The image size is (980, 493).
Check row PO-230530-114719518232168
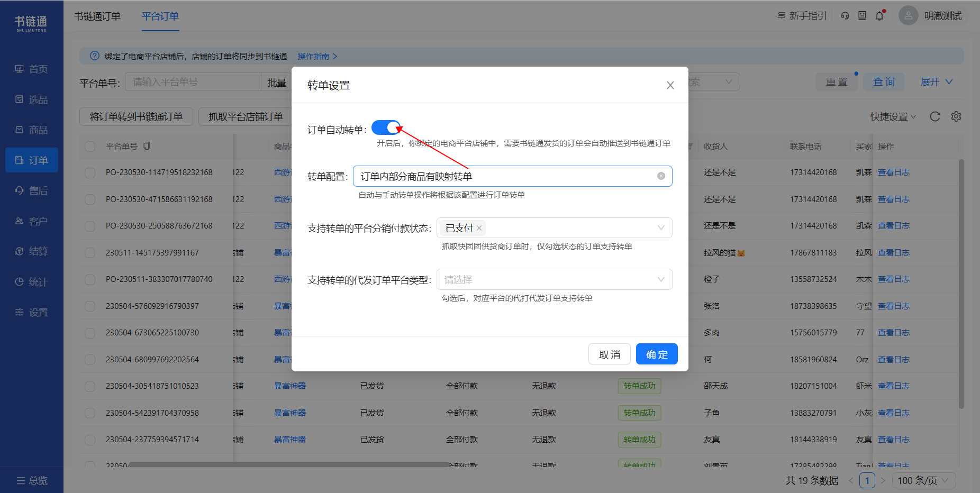(90, 172)
